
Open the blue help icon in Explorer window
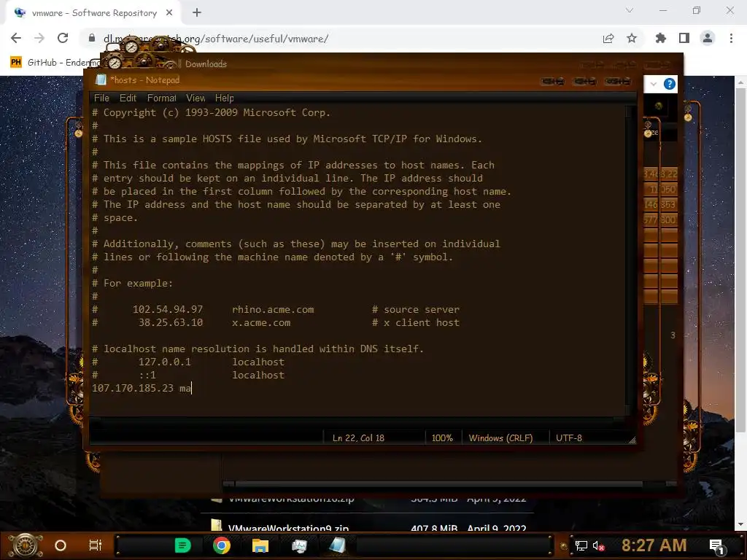point(670,84)
